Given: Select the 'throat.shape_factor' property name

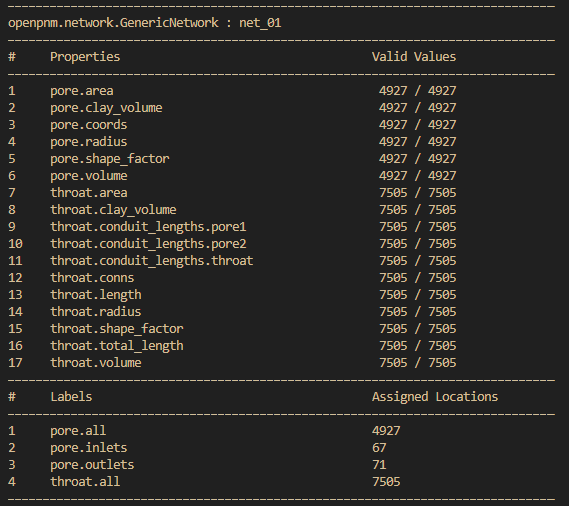Looking at the screenshot, I should 117,329.
